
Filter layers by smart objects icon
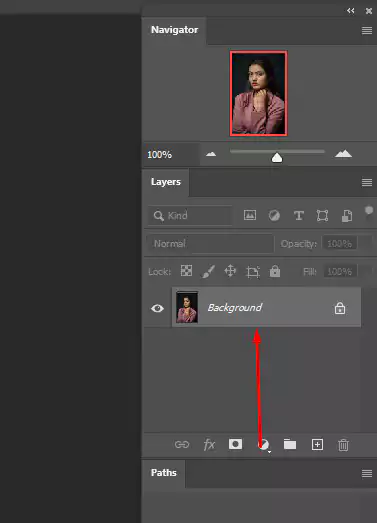point(347,216)
